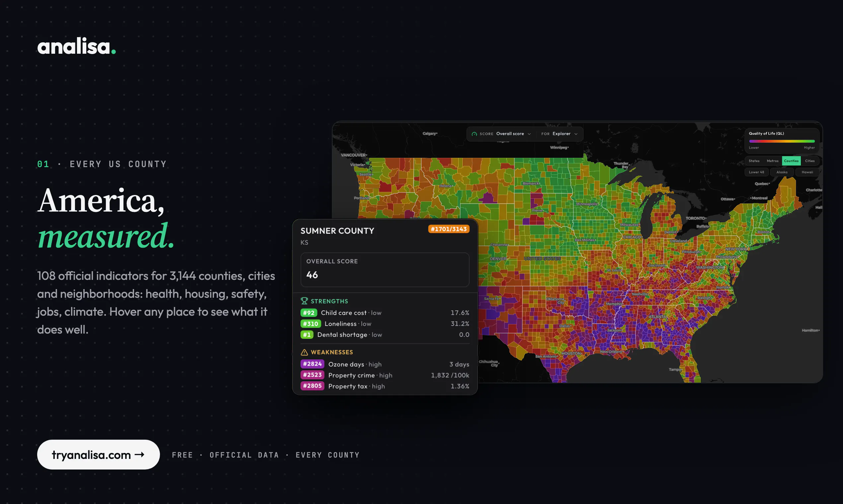Click the #1 Dental shortage badge

pyautogui.click(x=307, y=335)
